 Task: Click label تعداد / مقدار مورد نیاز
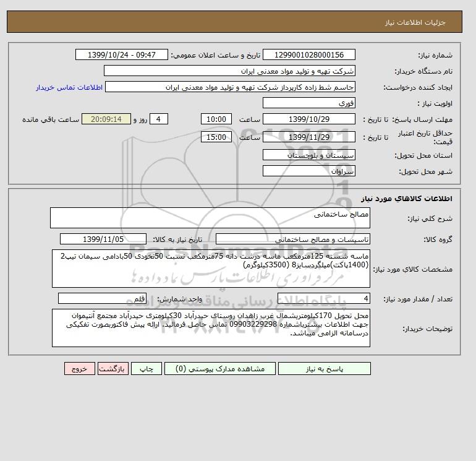point(418,299)
